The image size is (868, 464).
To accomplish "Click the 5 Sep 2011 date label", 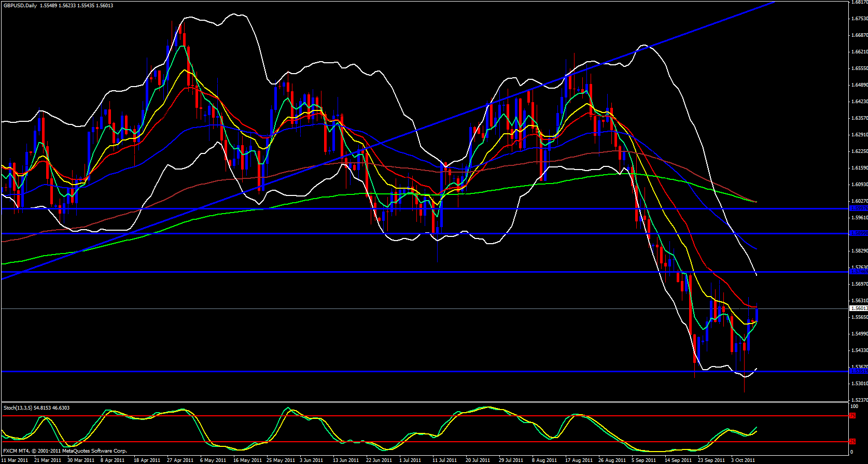I will click(644, 460).
